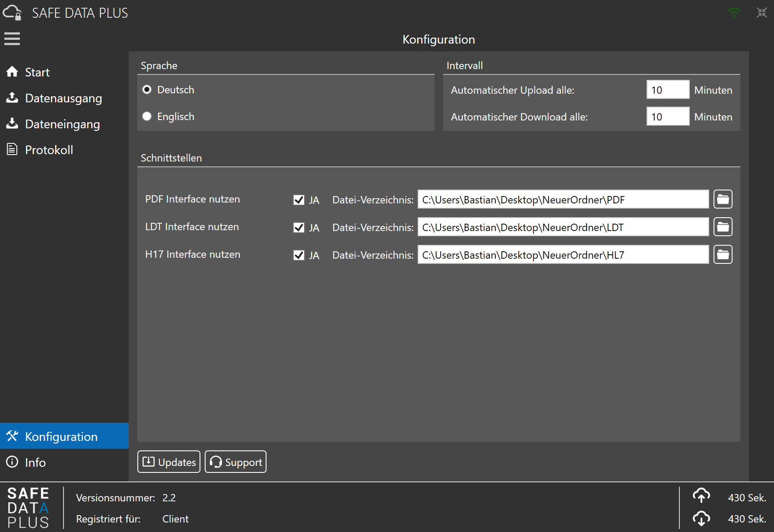Click the collapse window arrows icon

point(761,13)
